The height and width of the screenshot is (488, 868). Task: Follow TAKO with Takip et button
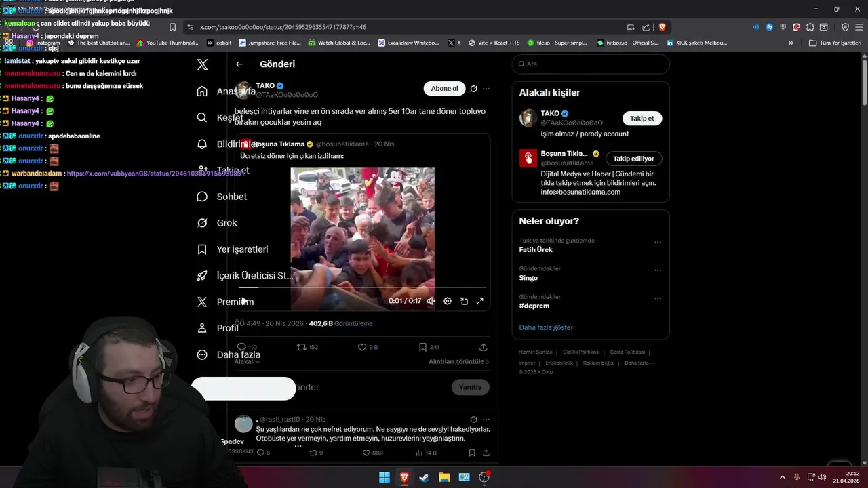tap(642, 119)
